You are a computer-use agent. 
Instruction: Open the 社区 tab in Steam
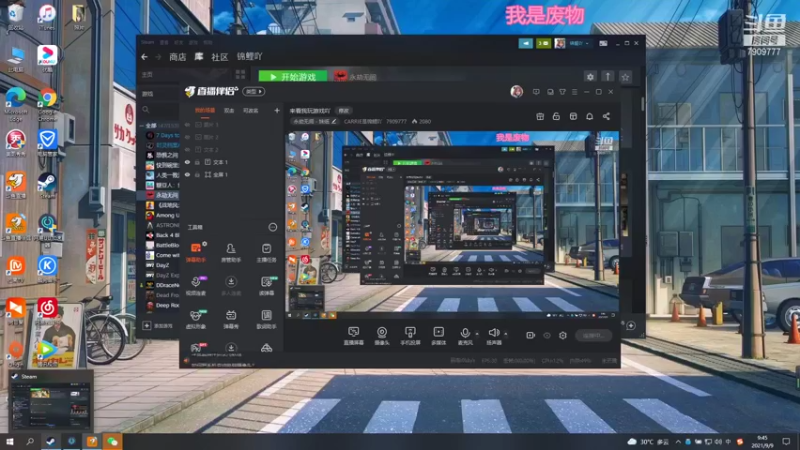219,57
